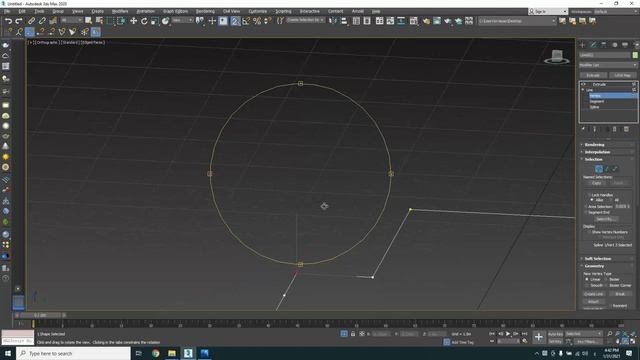The image size is (640, 360).
Task: Open the Sign In dropdown
Action: 548,11
